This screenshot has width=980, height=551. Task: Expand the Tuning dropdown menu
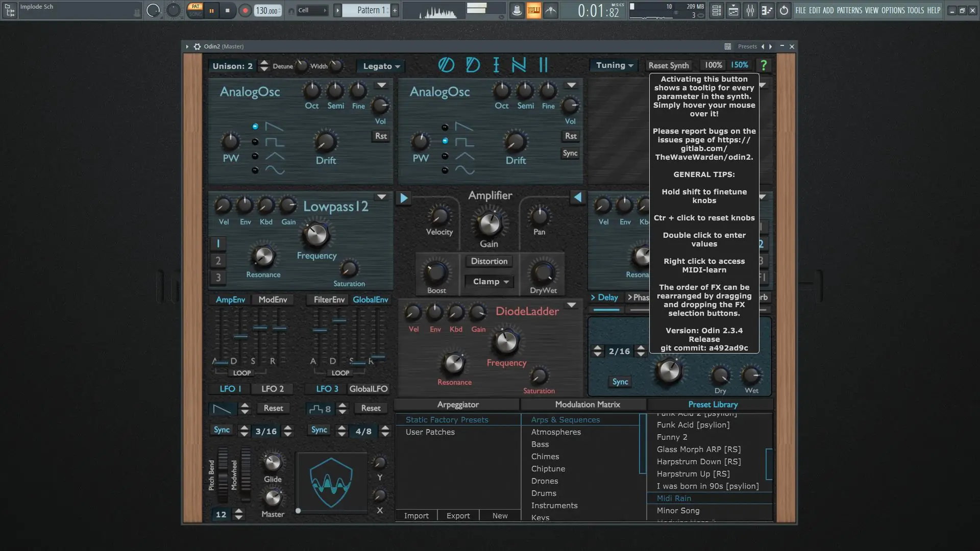coord(615,65)
